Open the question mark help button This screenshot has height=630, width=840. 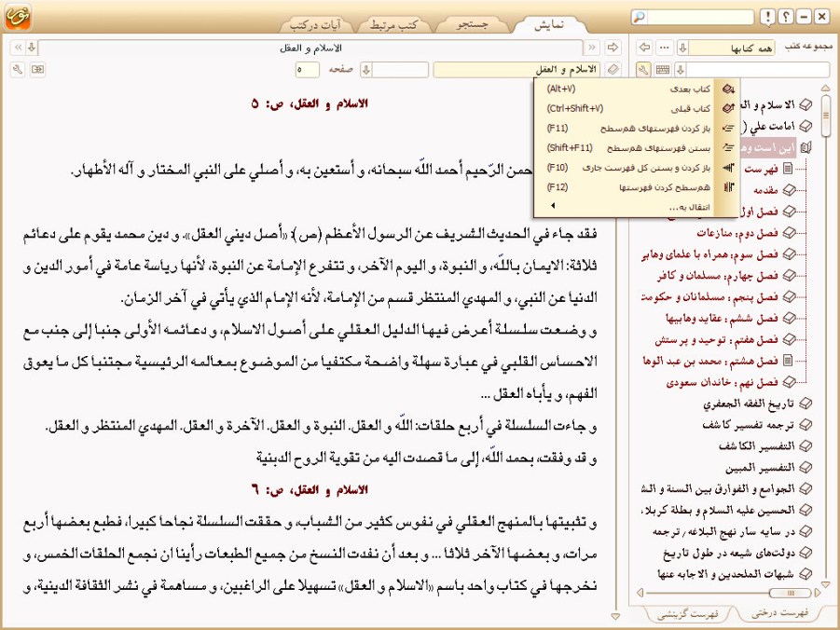tap(785, 17)
